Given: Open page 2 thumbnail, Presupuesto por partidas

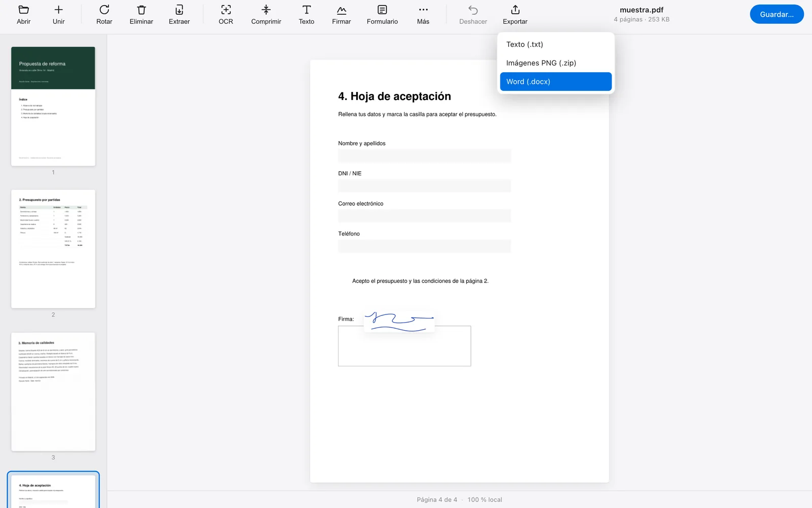Looking at the screenshot, I should 53,249.
